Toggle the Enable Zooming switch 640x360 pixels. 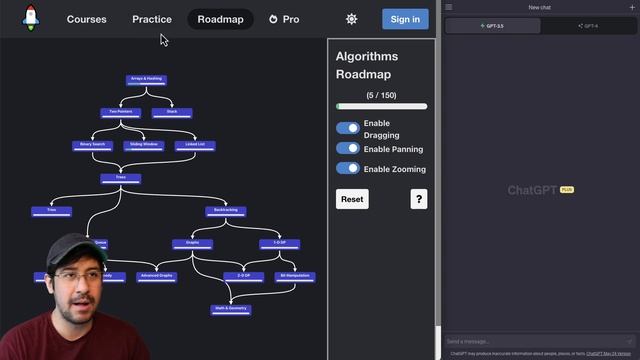[348, 168]
